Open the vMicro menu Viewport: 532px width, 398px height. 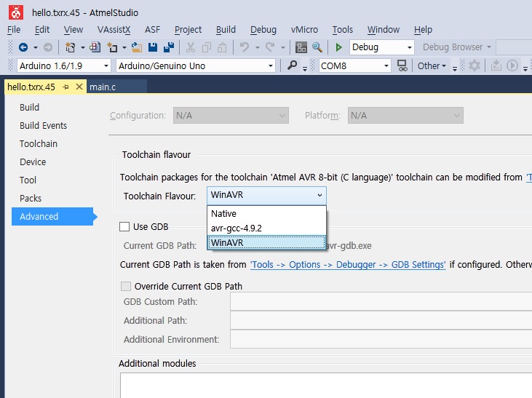point(304,30)
